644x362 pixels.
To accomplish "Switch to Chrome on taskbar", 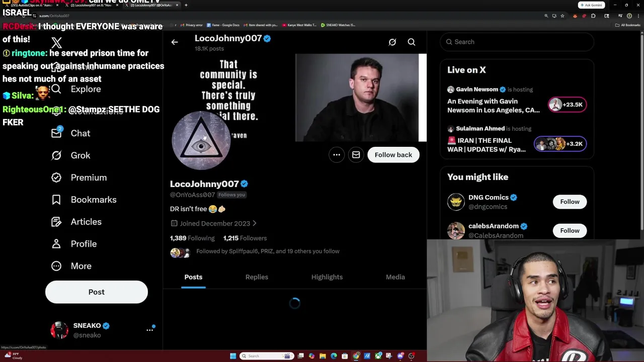I will [x=356, y=356].
